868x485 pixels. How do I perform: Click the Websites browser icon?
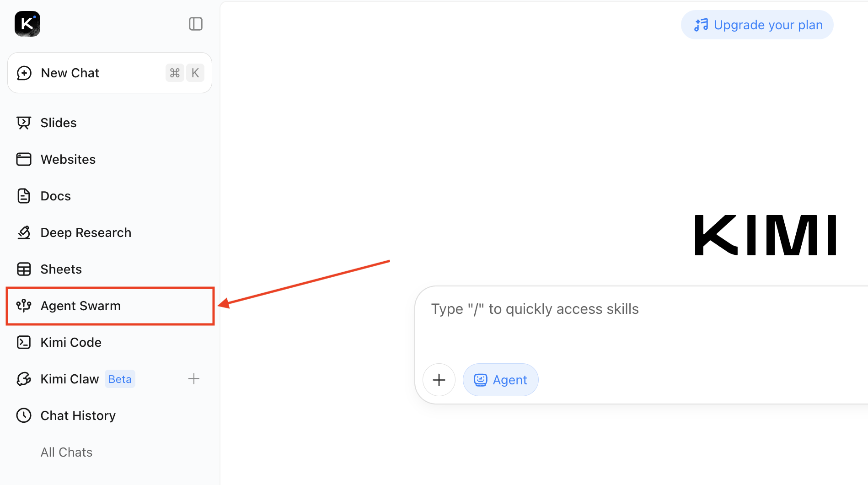click(x=24, y=159)
